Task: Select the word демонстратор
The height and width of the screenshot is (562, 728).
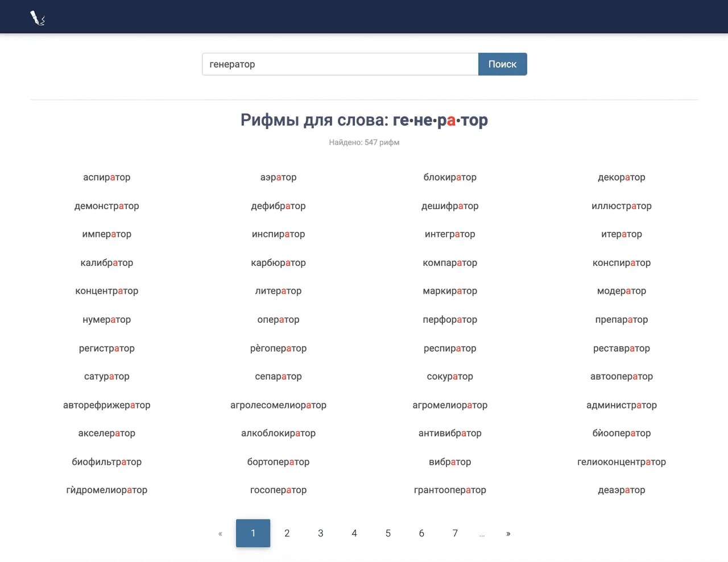Action: 107,206
